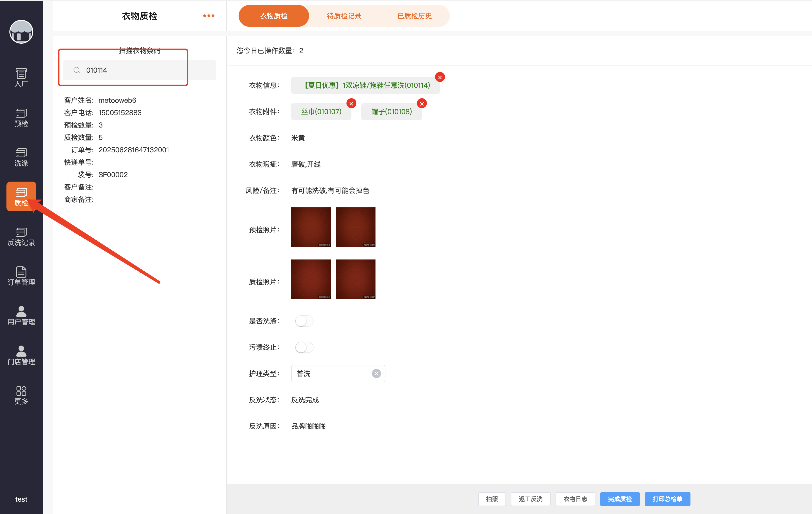Open the three-dot menu beside 衣物质检
This screenshot has height=514, width=812.
pos(209,16)
